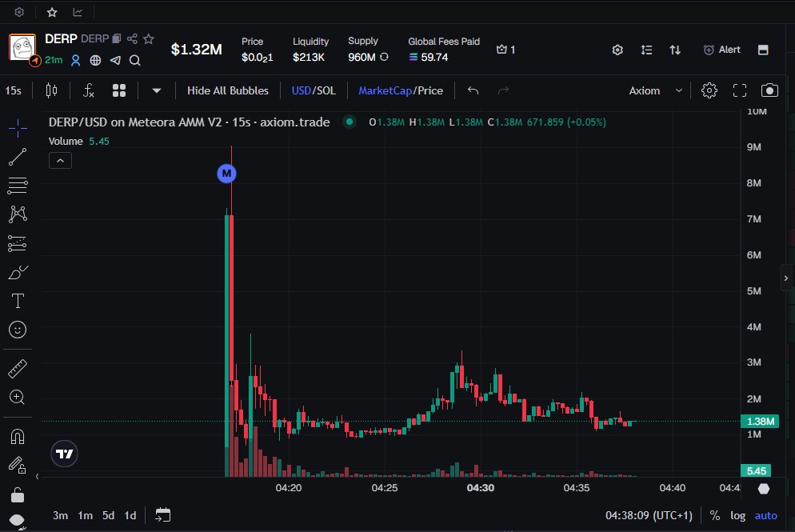The height and width of the screenshot is (532, 795).
Task: Toggle log scale mode
Action: (x=737, y=515)
